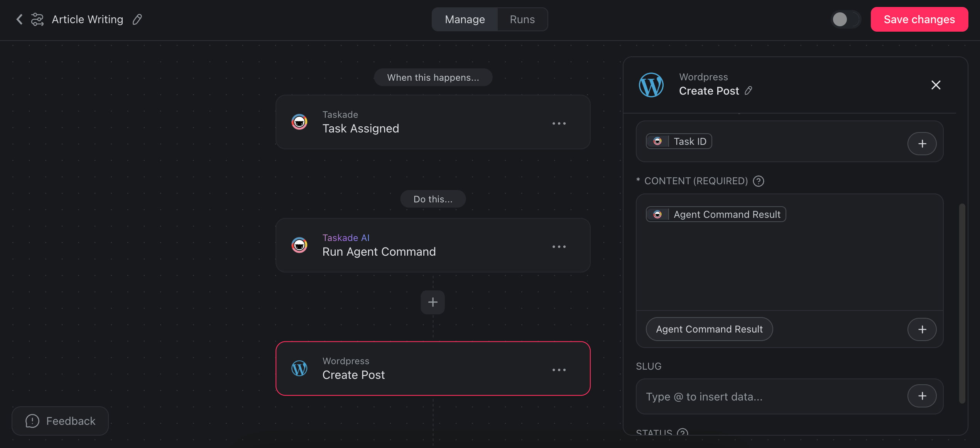Open options menu for Task Assigned block
Screen dimensions: 980x448
(559, 123)
